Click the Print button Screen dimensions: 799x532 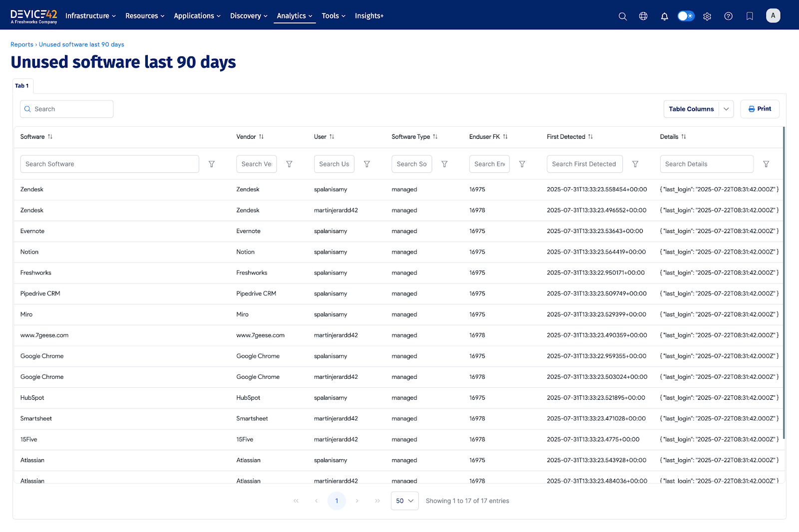(760, 109)
